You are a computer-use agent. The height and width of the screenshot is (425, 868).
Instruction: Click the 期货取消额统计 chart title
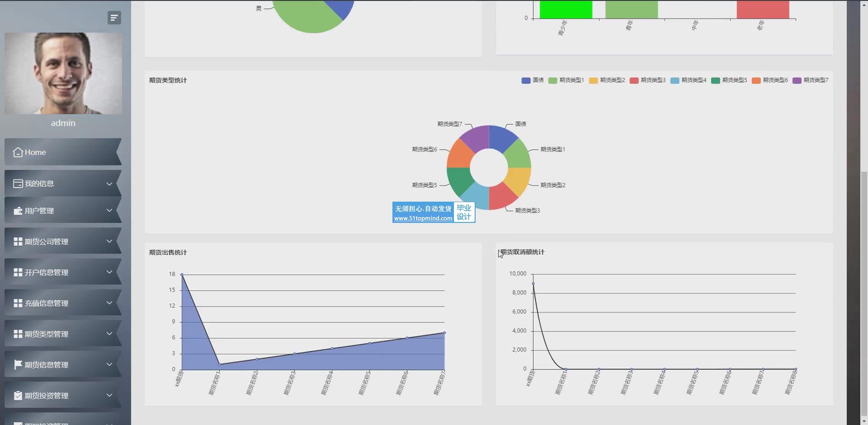point(522,252)
